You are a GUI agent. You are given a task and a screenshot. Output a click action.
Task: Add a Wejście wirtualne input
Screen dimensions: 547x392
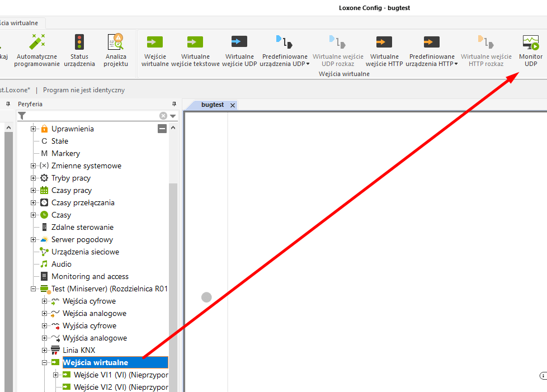(x=155, y=42)
